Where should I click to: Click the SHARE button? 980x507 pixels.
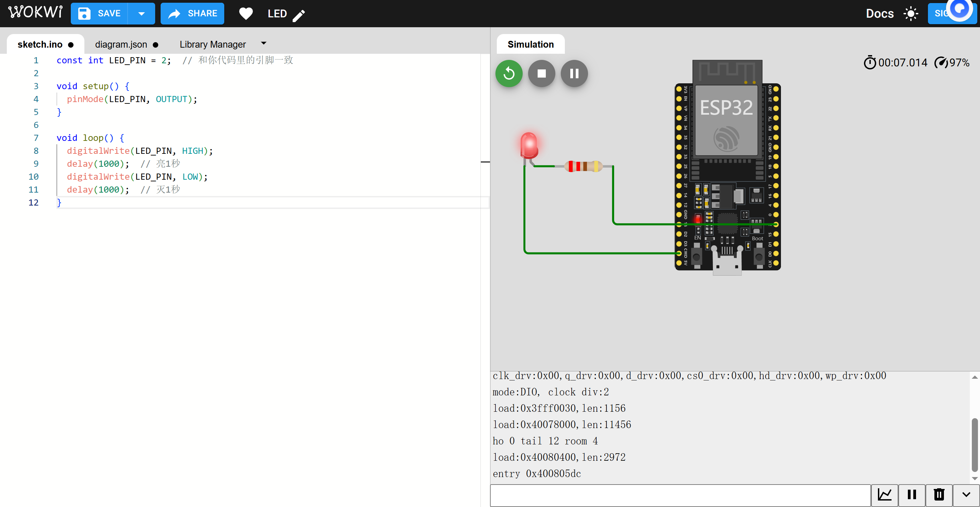tap(193, 14)
